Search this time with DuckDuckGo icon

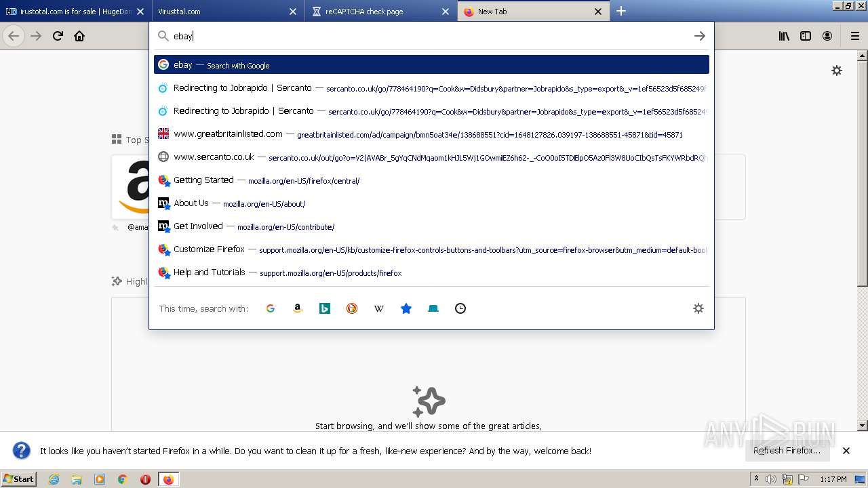pyautogui.click(x=352, y=308)
